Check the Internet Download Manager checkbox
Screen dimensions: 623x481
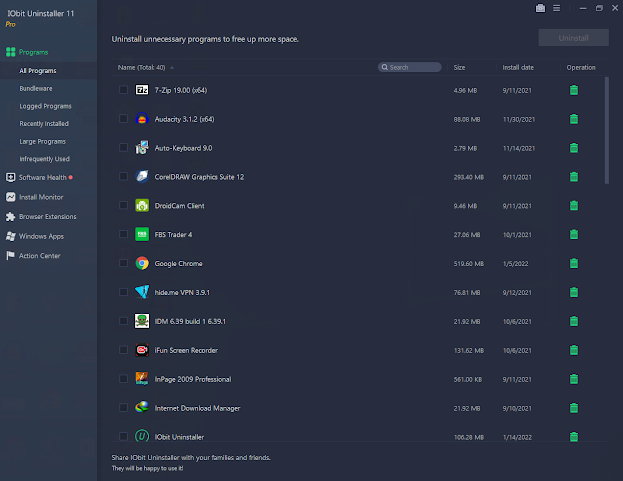124,408
